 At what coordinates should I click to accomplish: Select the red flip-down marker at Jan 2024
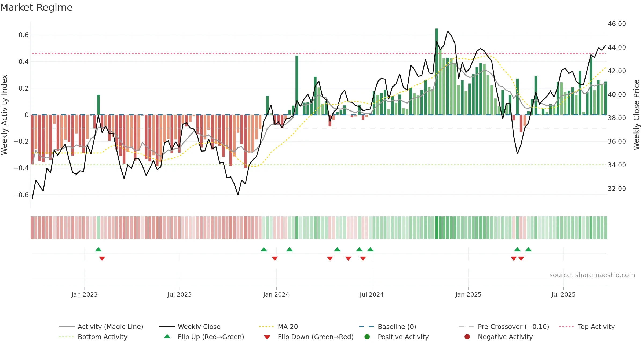click(275, 258)
